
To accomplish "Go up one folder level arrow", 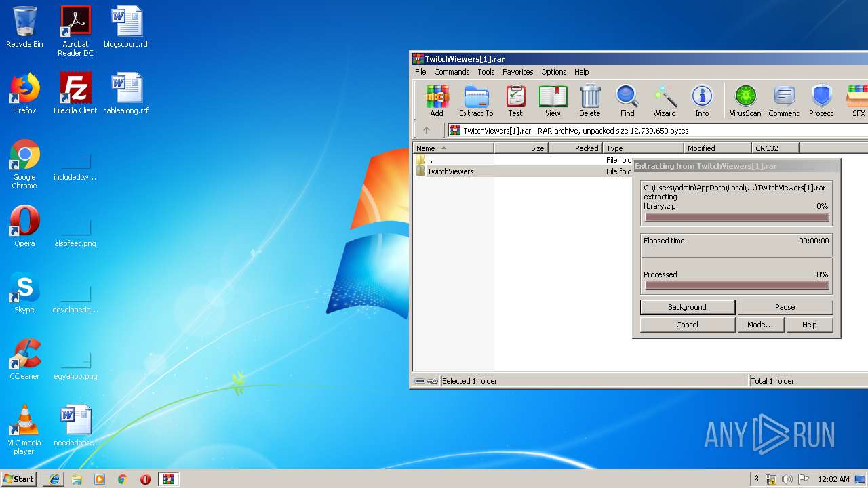I will [427, 130].
